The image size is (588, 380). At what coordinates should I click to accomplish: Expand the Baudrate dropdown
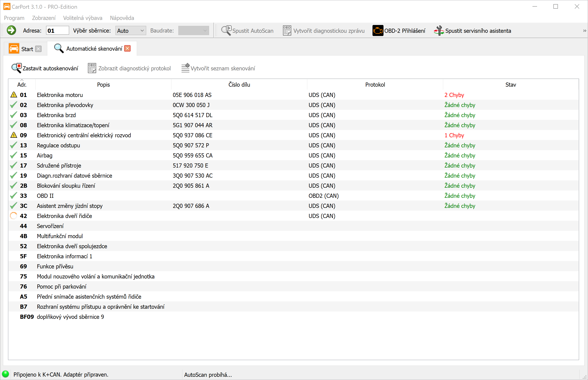(x=193, y=31)
